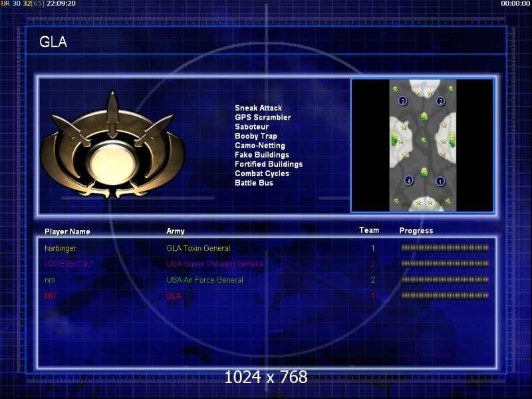Image resolution: width=532 pixels, height=399 pixels.
Task: Click GLA Toxin General army text
Action: pos(198,248)
